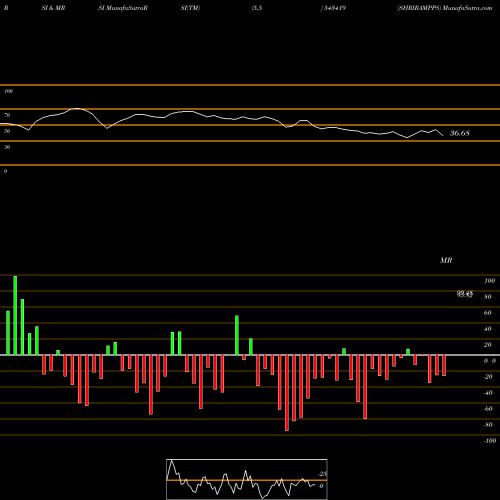The width and height of the screenshot is (500, 500).
Task: Click the positive 80 label on the MR axis
Action: click(x=488, y=297)
